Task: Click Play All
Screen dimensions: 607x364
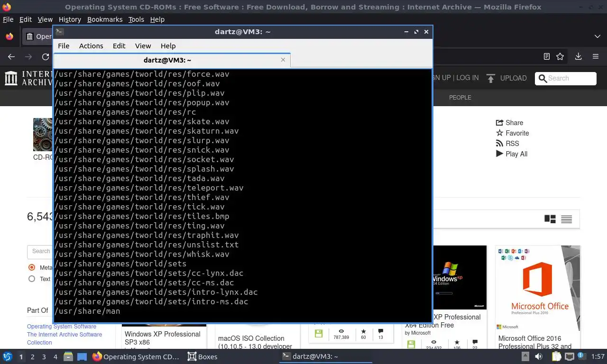Action: click(x=511, y=154)
